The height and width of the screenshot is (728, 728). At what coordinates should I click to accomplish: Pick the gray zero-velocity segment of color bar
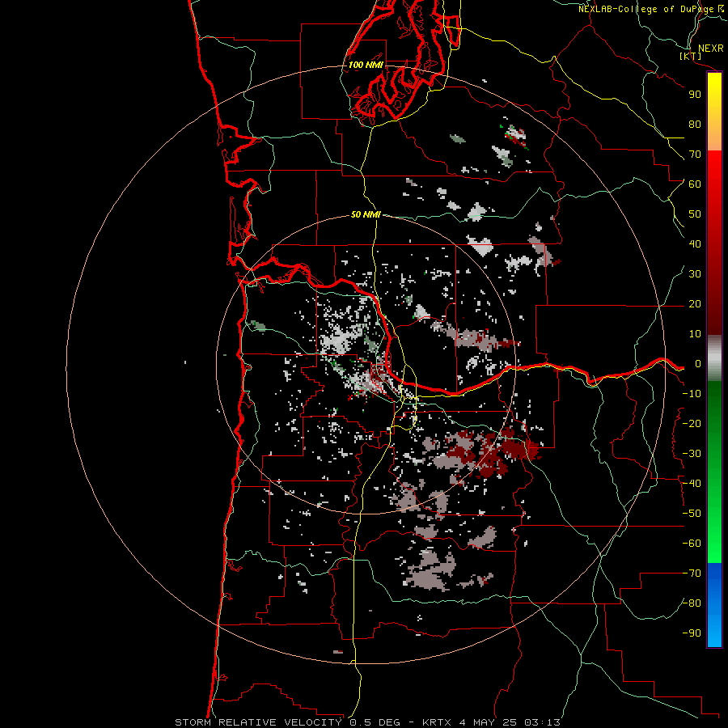714,358
